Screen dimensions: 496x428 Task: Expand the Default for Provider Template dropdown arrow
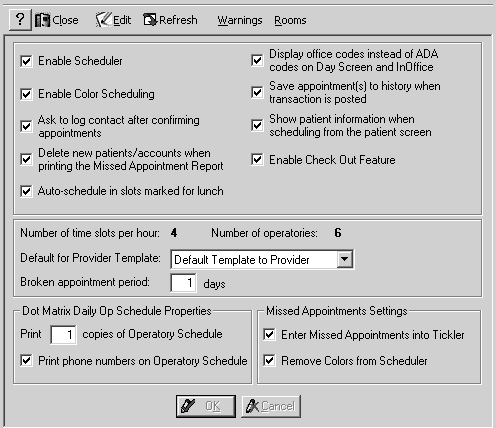(345, 259)
